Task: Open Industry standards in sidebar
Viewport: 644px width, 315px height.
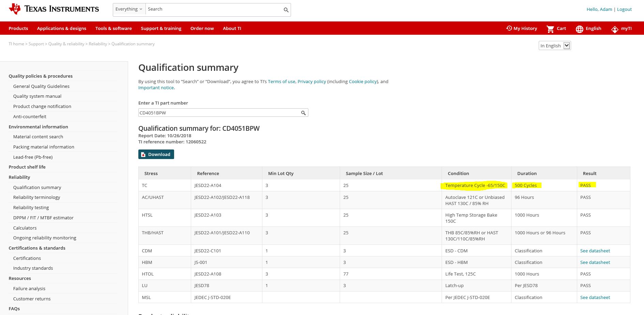Action: [33, 268]
